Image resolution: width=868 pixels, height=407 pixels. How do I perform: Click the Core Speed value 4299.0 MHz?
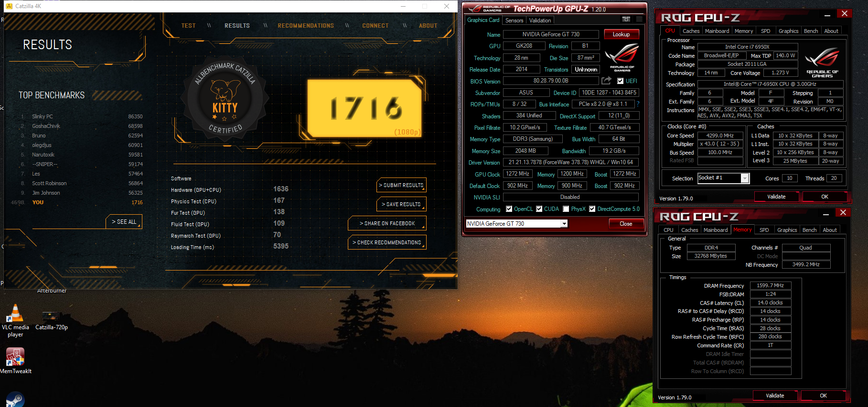(720, 136)
